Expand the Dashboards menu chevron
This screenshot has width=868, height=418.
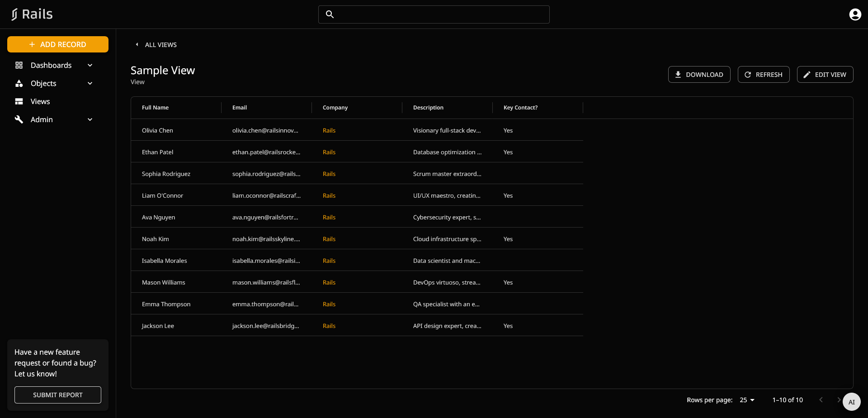click(x=90, y=65)
